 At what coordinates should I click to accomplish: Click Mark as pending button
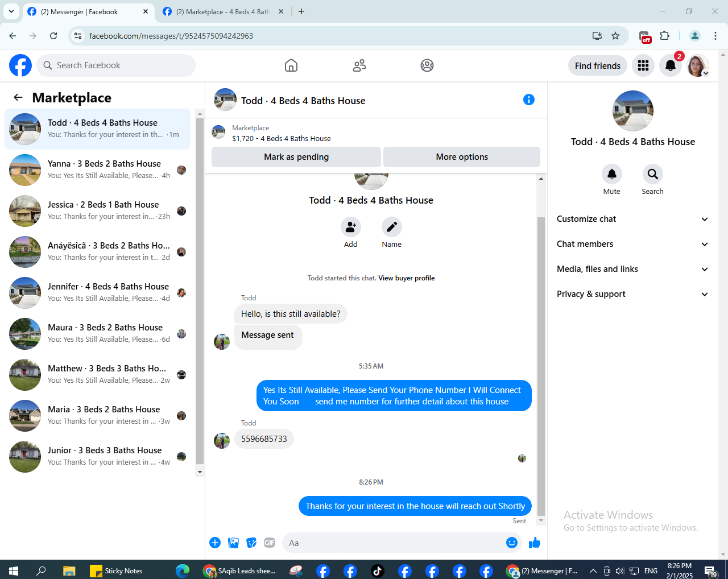[x=296, y=157]
